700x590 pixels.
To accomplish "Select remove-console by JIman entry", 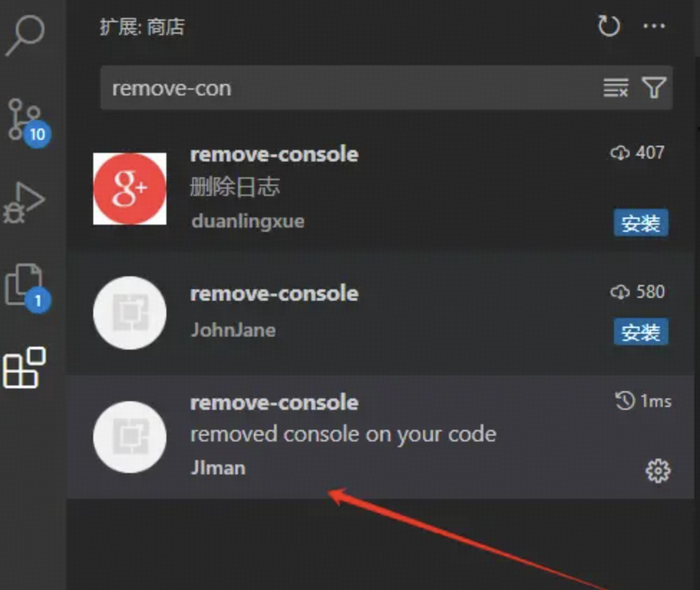I will pos(380,437).
